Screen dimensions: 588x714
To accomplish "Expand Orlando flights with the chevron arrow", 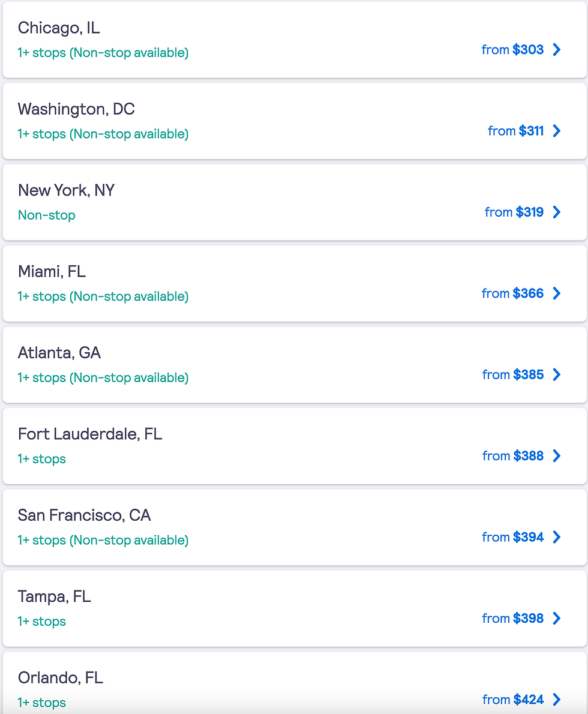I will (557, 700).
